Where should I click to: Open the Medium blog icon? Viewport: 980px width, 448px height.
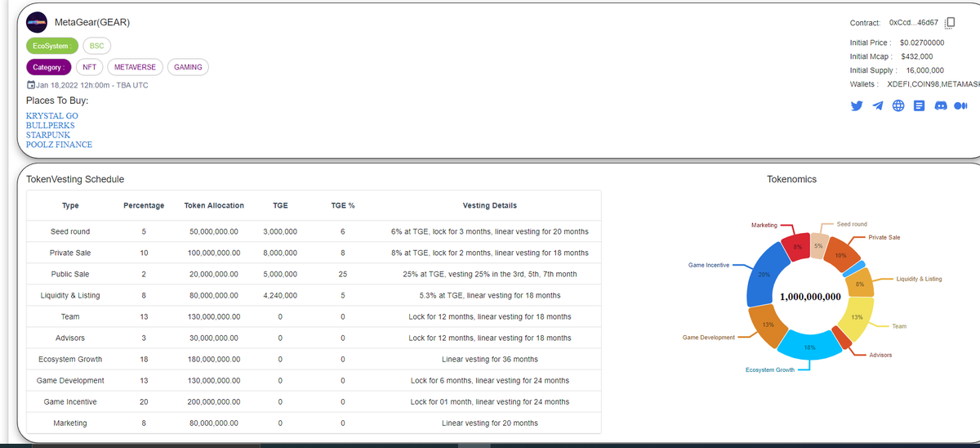(960, 106)
